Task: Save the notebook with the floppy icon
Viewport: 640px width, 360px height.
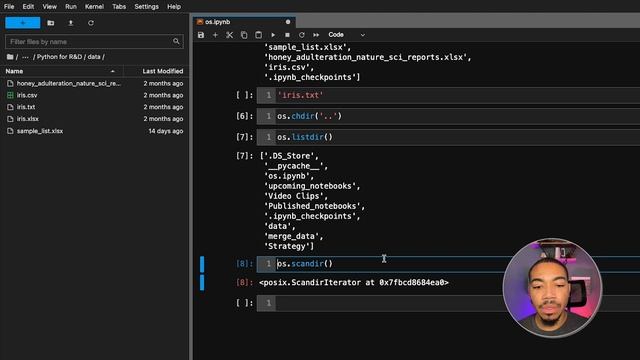Action: coord(201,35)
